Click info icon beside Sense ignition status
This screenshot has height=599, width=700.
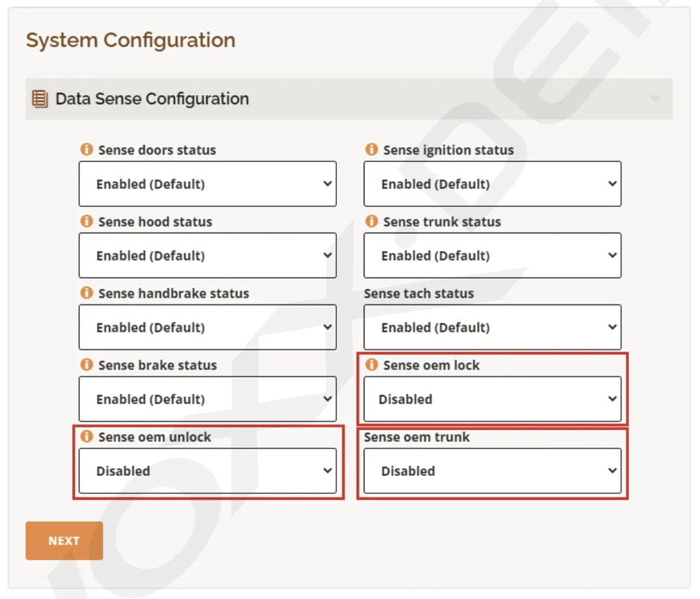pos(372,150)
